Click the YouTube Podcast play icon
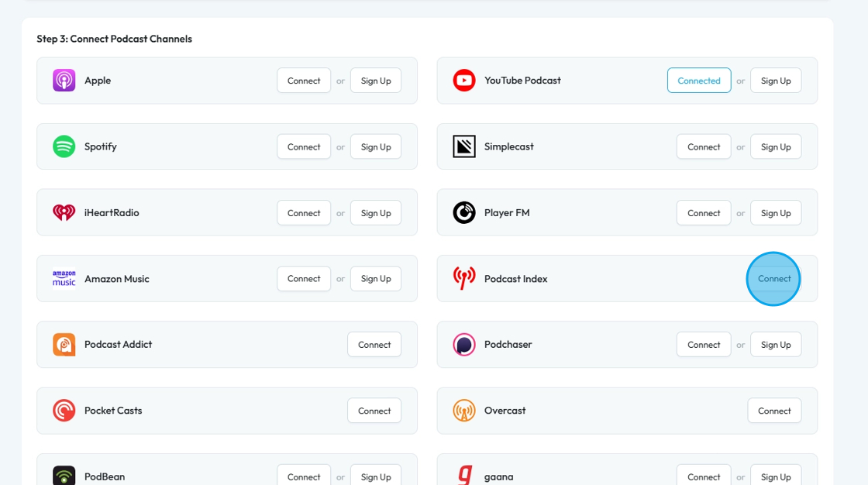The height and width of the screenshot is (485, 868). point(464,81)
